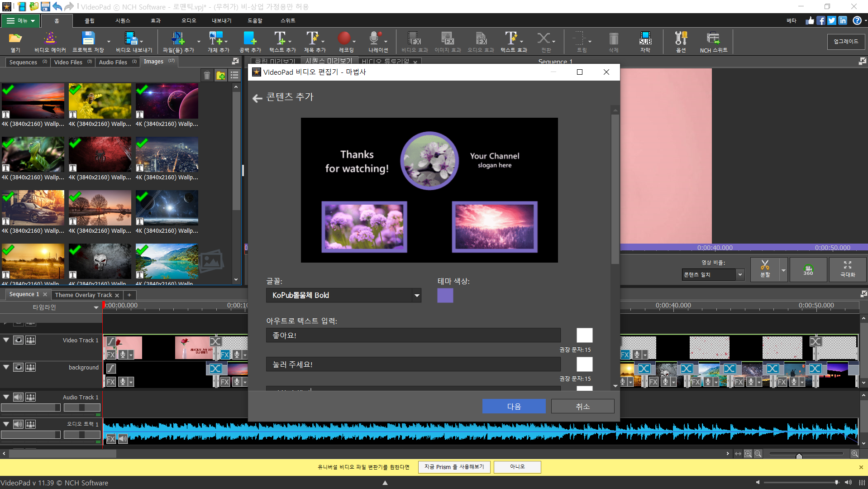868x489 pixels.
Task: Click the 극대화 maximize preview icon
Action: 848,269
